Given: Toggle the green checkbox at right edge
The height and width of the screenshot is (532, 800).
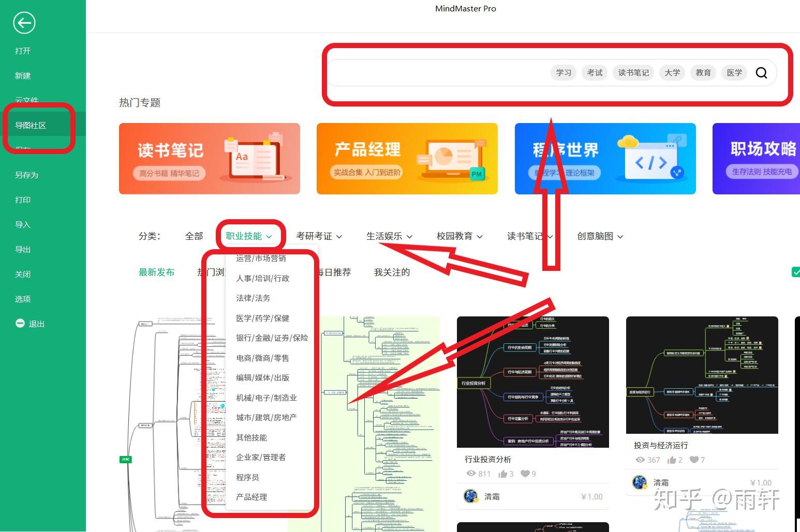Looking at the screenshot, I should pos(796,272).
